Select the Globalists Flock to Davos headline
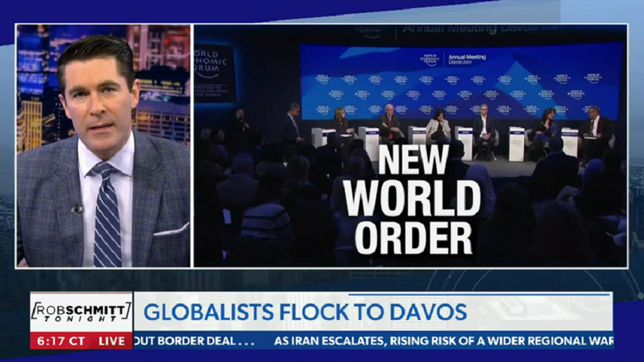The image size is (644, 362). [x=305, y=312]
